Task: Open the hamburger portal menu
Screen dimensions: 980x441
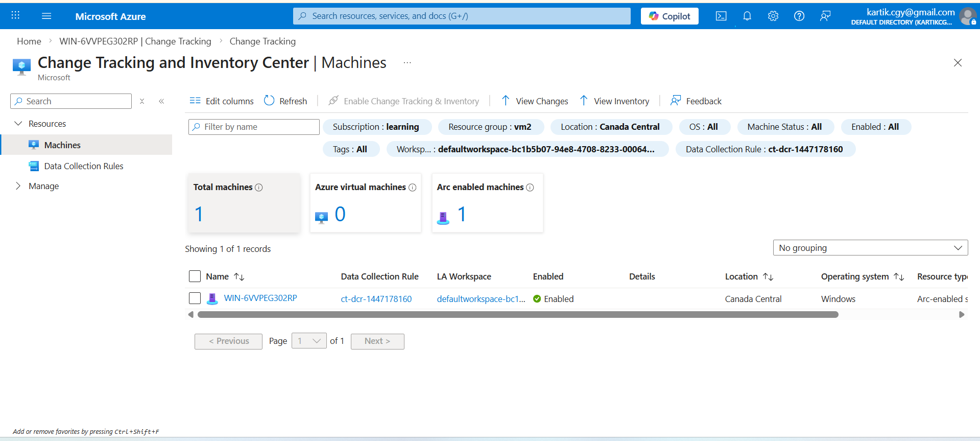Action: (46, 16)
